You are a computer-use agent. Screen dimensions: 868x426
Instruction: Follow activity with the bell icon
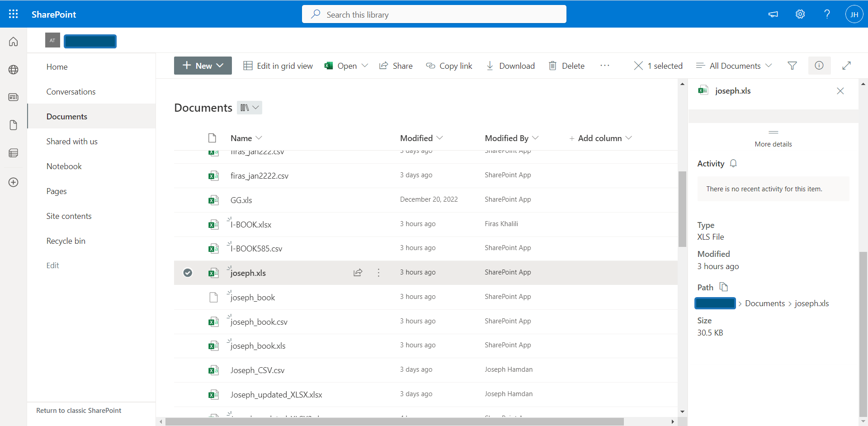click(x=733, y=163)
